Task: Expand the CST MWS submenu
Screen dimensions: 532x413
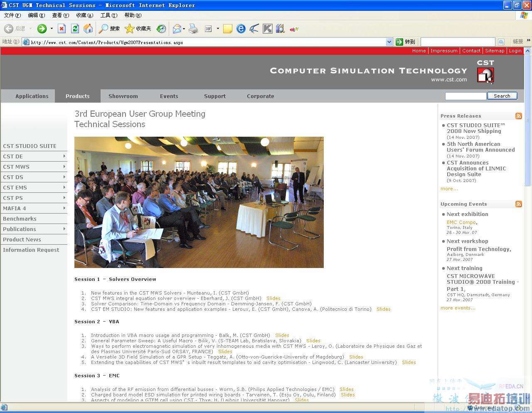Action: pos(64,167)
